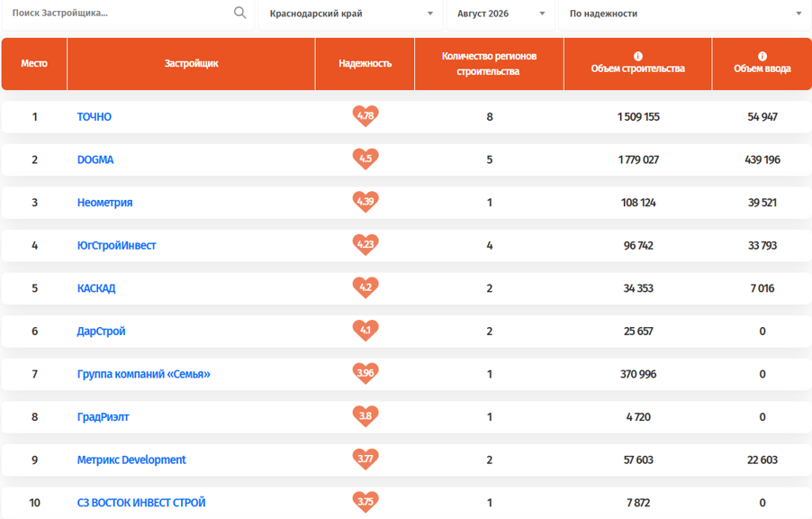
Task: Open the Группа компаний «Семья» link
Action: tap(143, 374)
